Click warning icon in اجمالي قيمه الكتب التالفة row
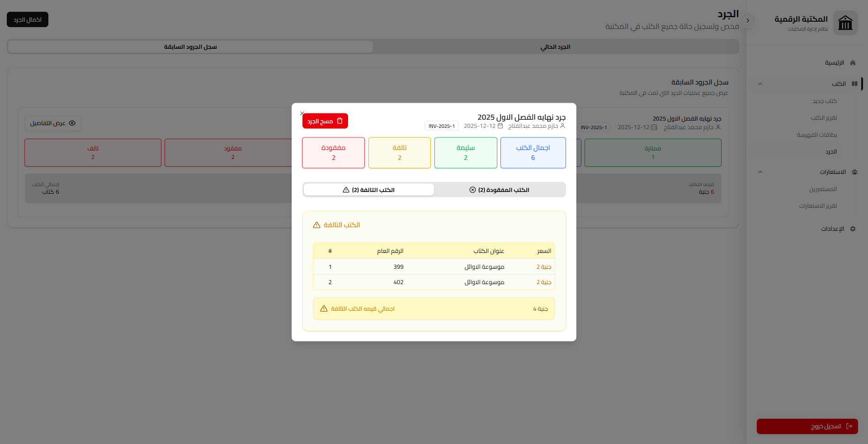Screen dimensions: 868x444 [324, 308]
